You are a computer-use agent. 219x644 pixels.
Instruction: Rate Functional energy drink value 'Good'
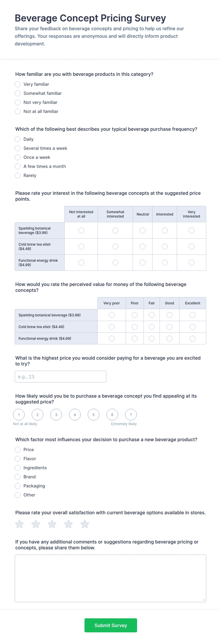point(170,339)
